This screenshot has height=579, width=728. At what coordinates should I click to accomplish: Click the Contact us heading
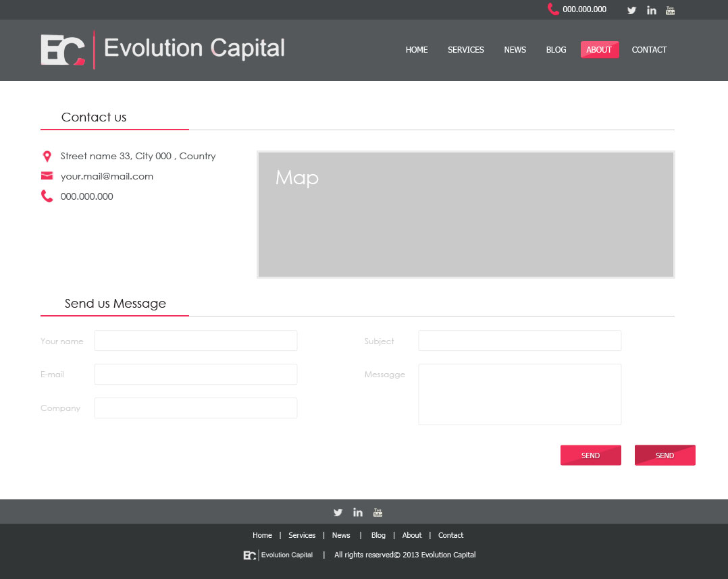(x=94, y=117)
